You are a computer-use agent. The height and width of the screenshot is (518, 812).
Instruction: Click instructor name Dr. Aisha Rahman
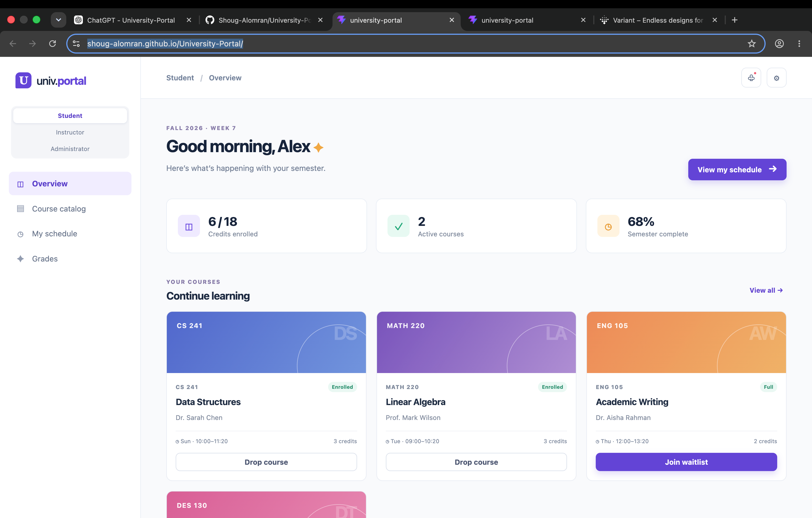click(623, 418)
